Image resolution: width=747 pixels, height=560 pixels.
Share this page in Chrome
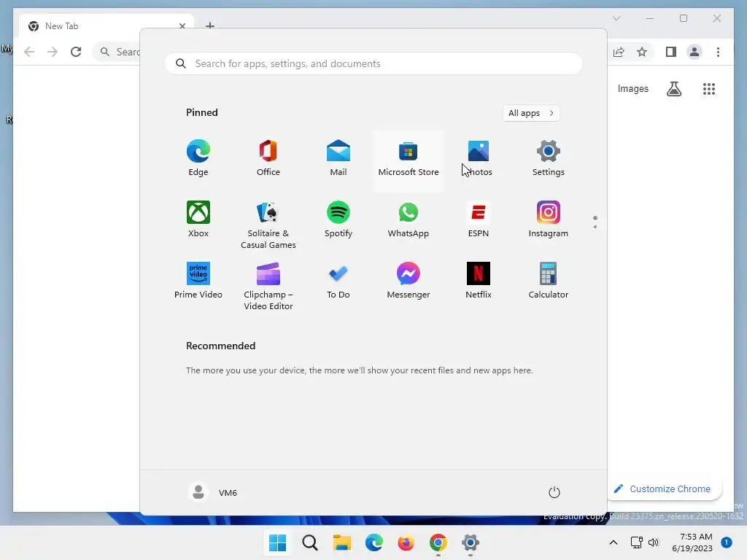619,52
